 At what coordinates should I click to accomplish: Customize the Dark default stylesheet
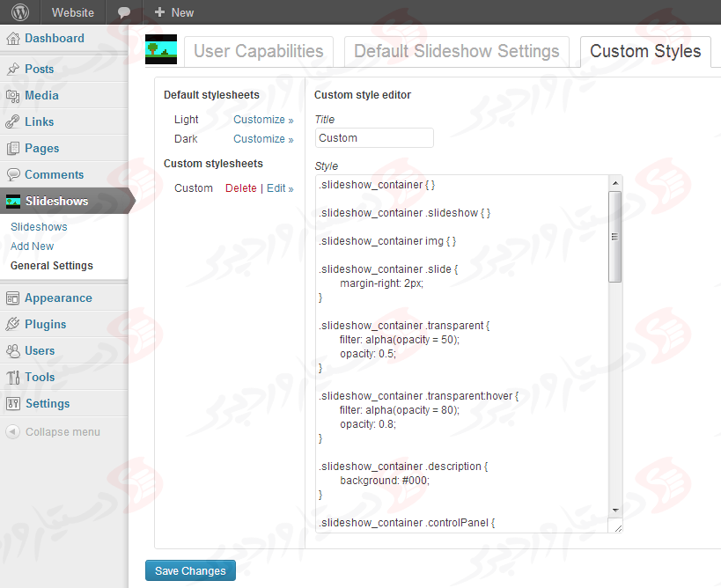[262, 139]
